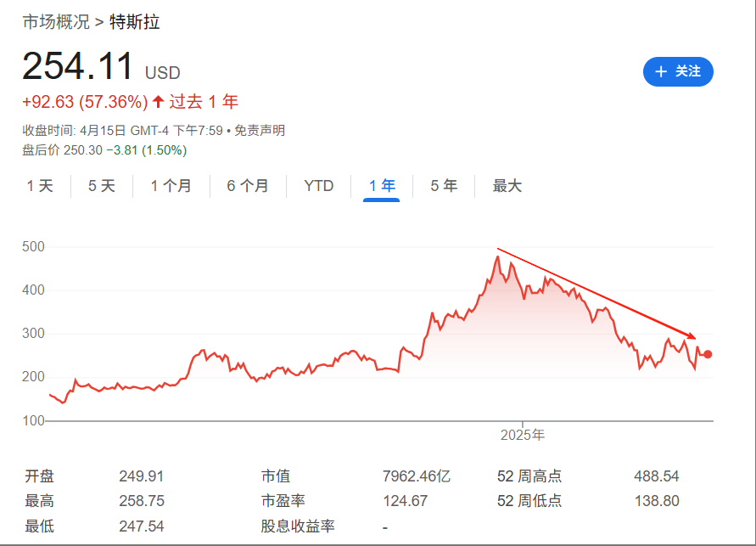This screenshot has width=756, height=546.
Task: Click the 最低 value 247.54
Action: pos(141,526)
